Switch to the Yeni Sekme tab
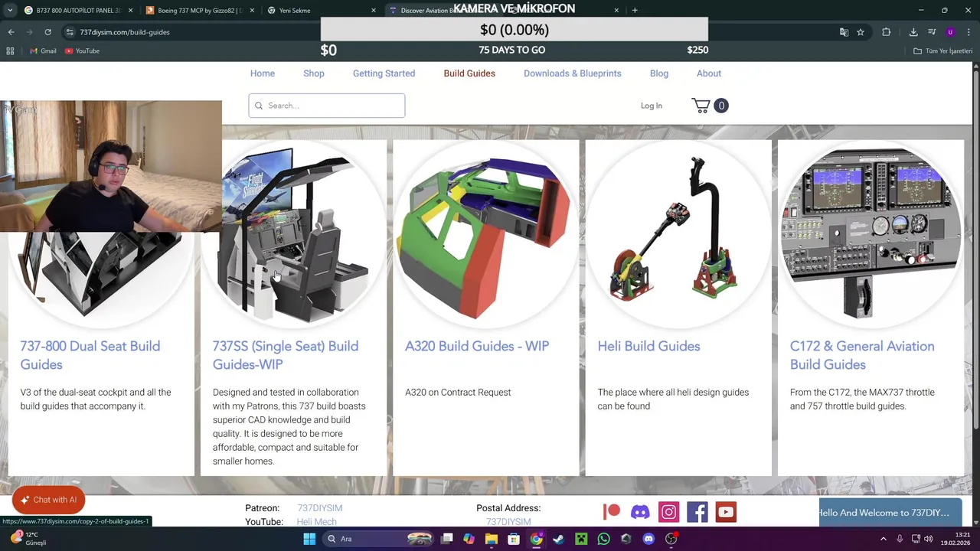Screen dimensions: 980x551 pyautogui.click(x=322, y=10)
